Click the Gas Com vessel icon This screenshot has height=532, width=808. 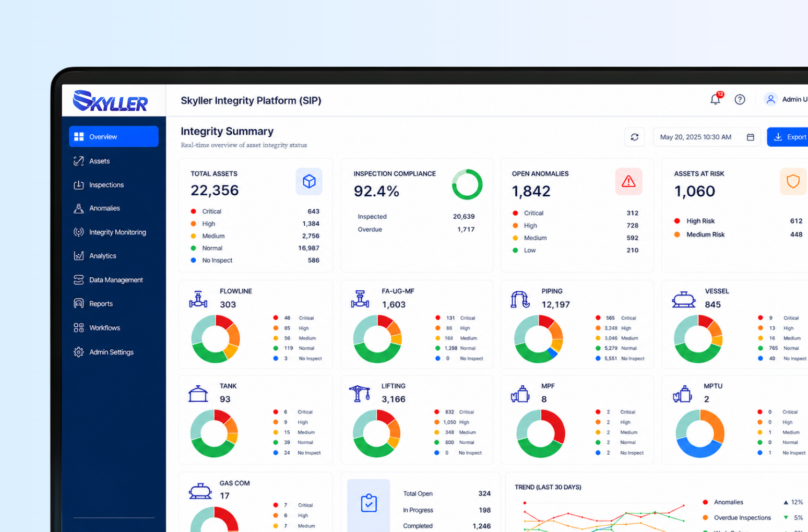click(x=200, y=491)
